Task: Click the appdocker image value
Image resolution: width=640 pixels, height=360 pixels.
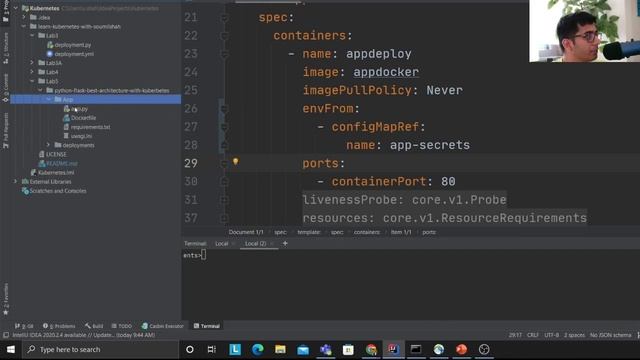Action: (386, 72)
